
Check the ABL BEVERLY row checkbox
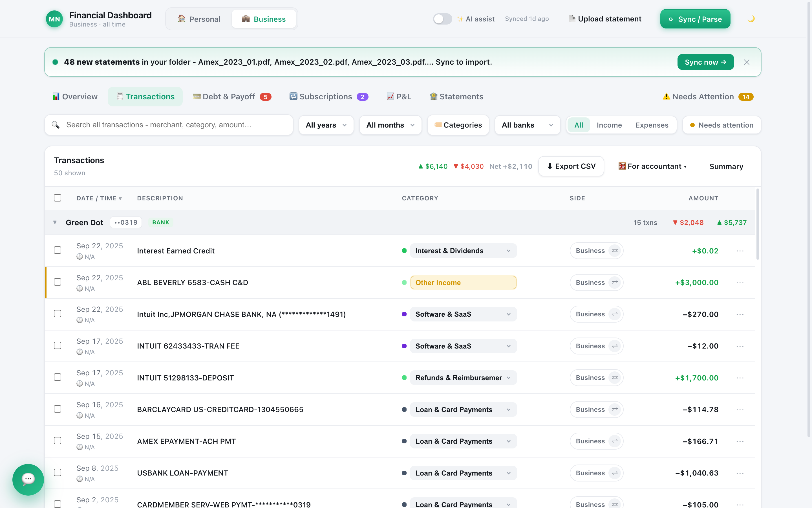[x=58, y=282]
